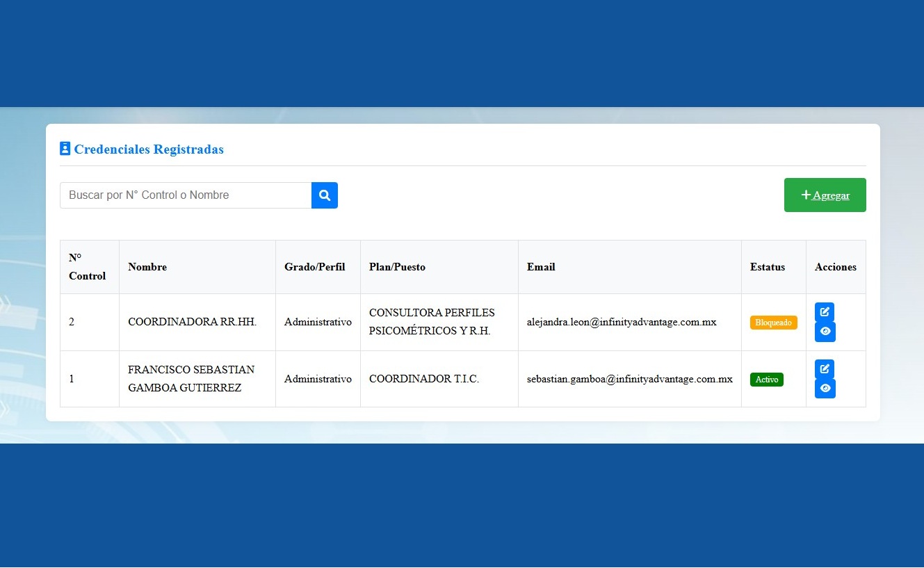Viewport: 924px width, 568px height.
Task: Toggle the Bloqueado status badge
Action: pyautogui.click(x=773, y=322)
